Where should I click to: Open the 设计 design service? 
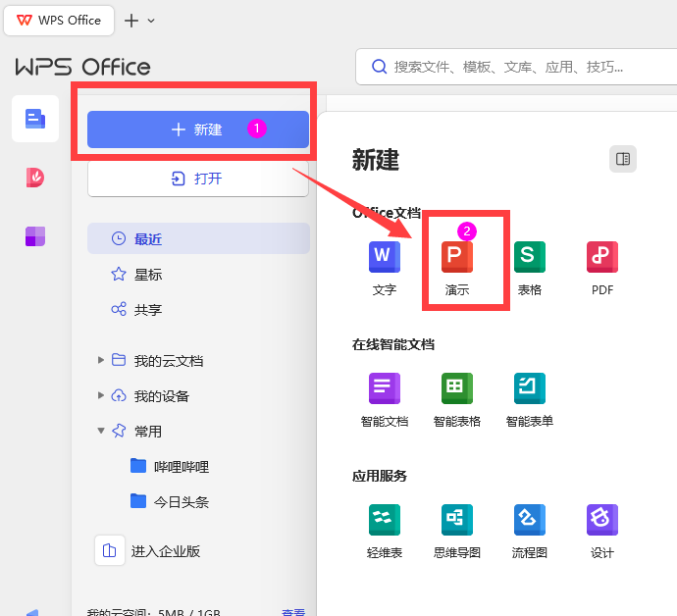[601, 520]
